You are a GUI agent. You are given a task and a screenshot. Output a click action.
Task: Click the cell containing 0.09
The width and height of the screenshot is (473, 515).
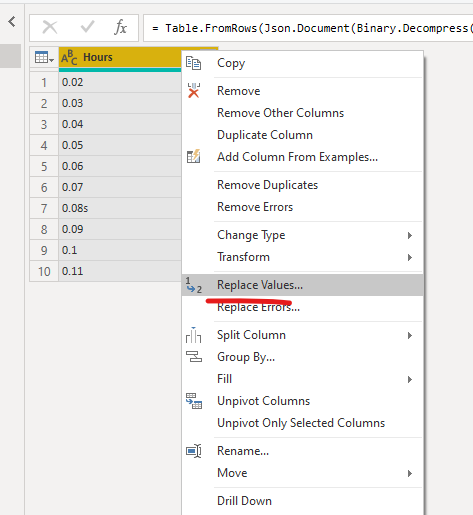coord(120,229)
